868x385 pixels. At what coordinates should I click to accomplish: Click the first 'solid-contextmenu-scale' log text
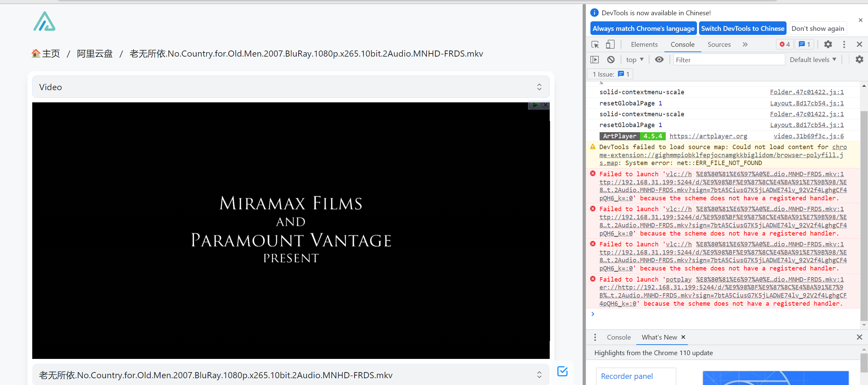[642, 92]
